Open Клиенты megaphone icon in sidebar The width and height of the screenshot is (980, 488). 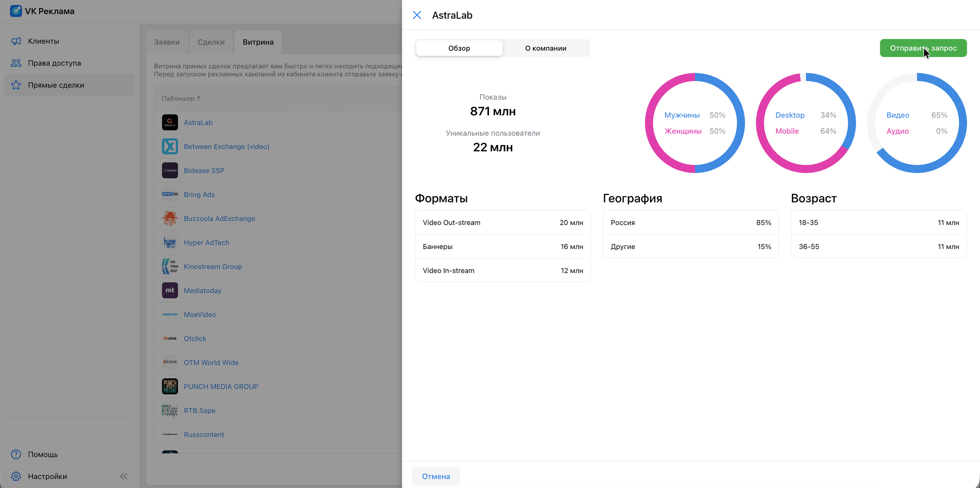pyautogui.click(x=16, y=41)
